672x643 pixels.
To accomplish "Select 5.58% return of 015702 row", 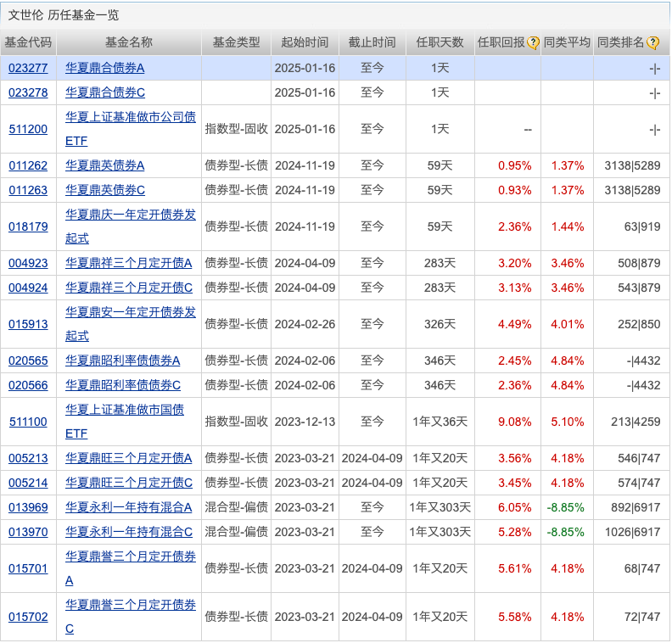I will pyautogui.click(x=515, y=617).
